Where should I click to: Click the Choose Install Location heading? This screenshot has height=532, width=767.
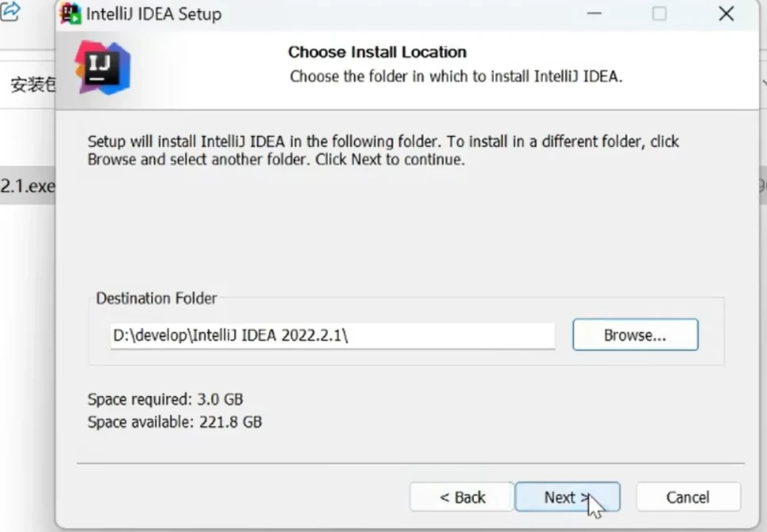pyautogui.click(x=377, y=52)
